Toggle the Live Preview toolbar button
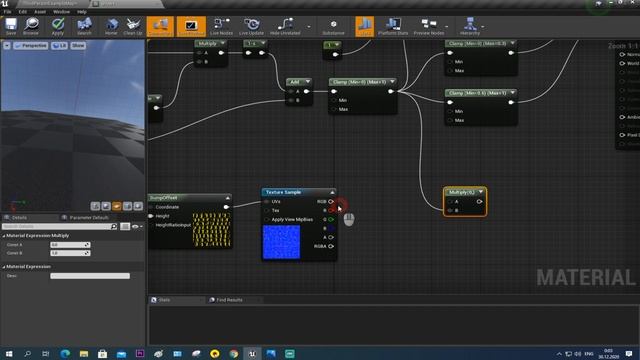 [191, 27]
